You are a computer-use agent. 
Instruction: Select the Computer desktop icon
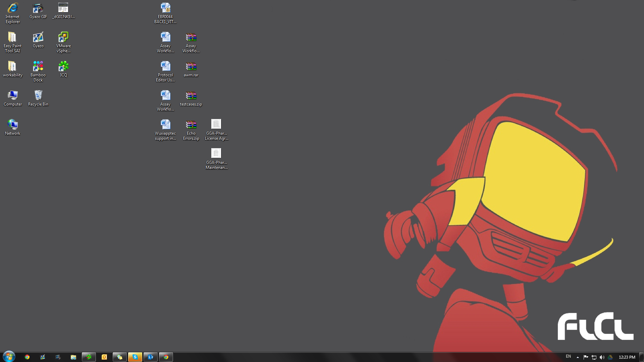[x=12, y=99]
